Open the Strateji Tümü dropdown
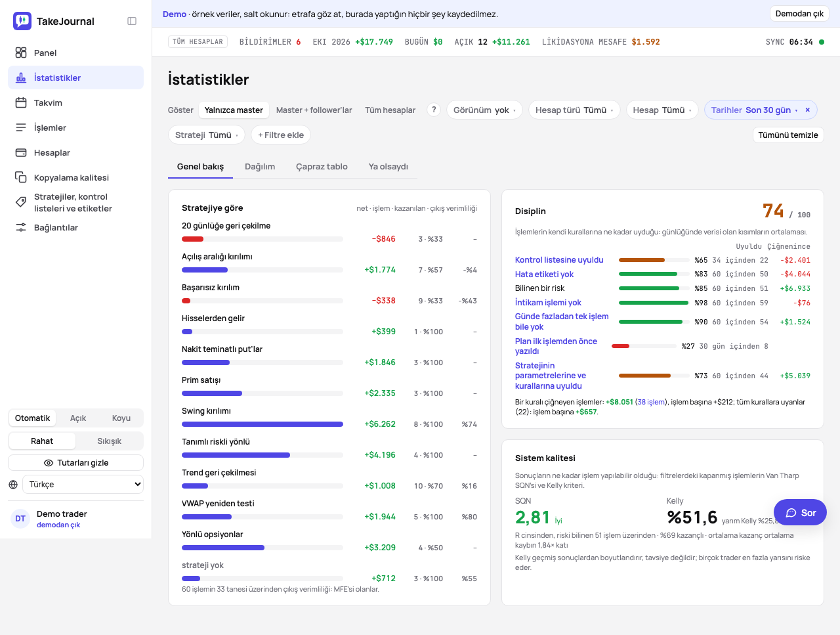The image size is (840, 635). click(x=207, y=135)
